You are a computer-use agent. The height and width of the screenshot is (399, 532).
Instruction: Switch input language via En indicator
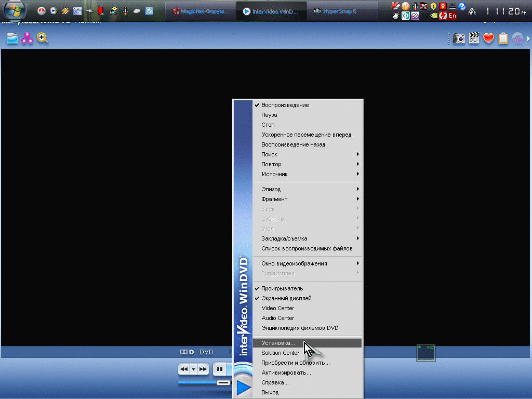[453, 16]
